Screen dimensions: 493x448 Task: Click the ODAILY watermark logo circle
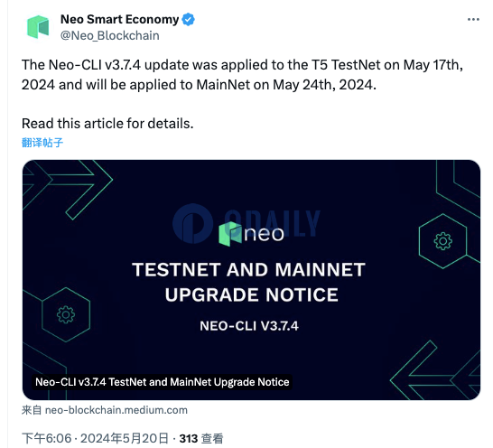(192, 223)
